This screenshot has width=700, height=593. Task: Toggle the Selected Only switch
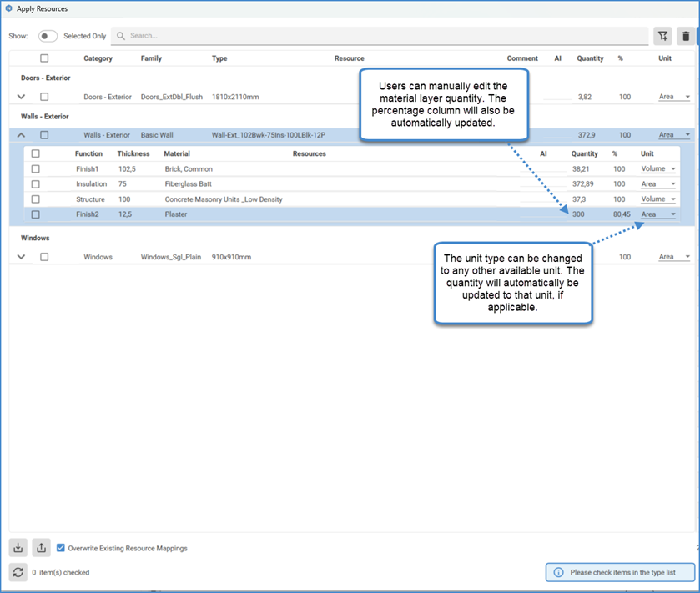click(x=48, y=36)
